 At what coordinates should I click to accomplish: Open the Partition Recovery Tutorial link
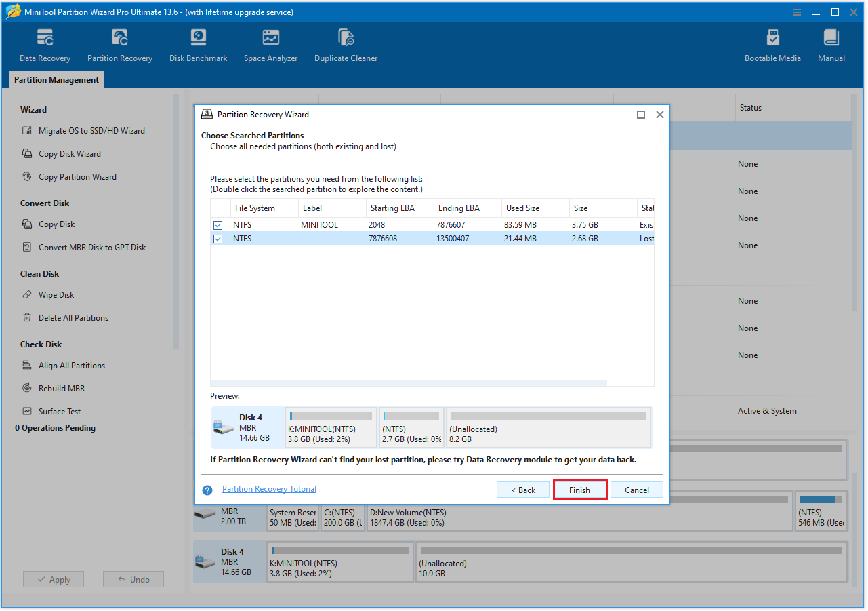tap(269, 488)
